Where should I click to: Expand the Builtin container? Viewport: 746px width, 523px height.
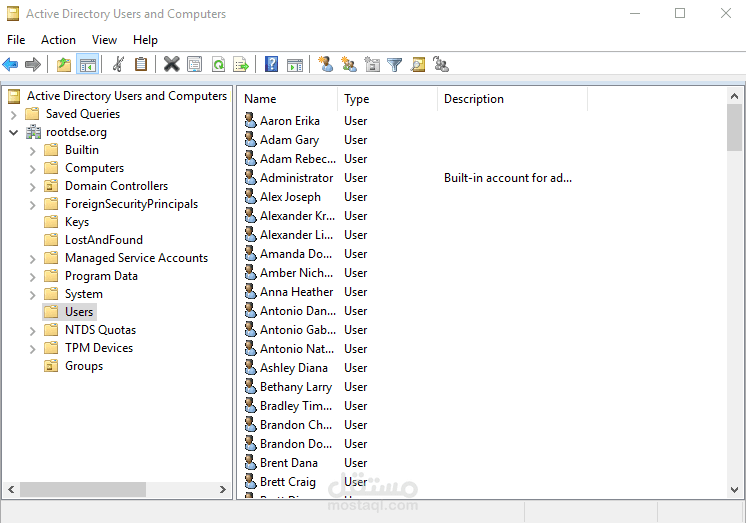pos(32,151)
